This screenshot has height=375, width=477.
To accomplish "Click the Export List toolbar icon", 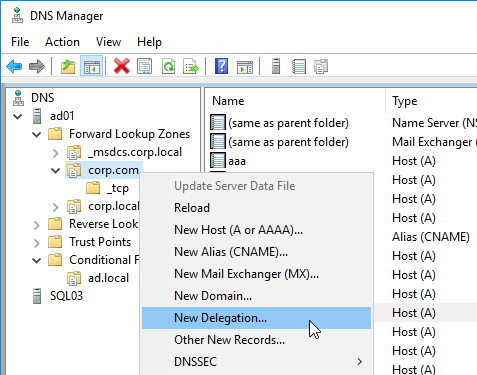I will click(191, 66).
